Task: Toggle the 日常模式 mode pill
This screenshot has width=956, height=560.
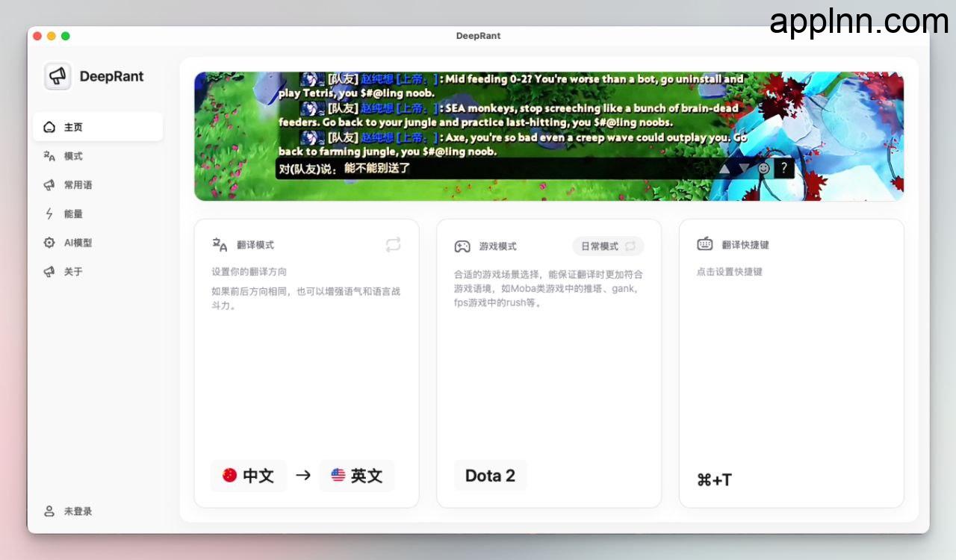Action: [608, 246]
